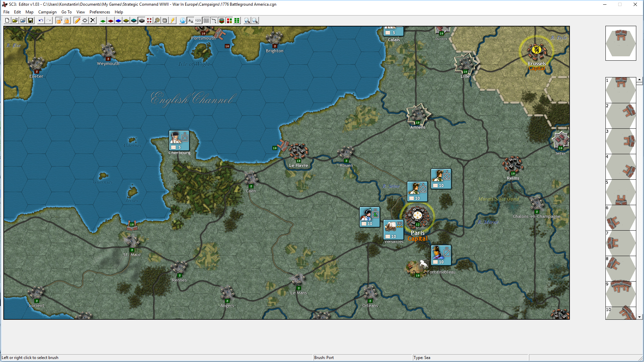Open the Help menu
Image resolution: width=644 pixels, height=362 pixels.
[x=119, y=12]
